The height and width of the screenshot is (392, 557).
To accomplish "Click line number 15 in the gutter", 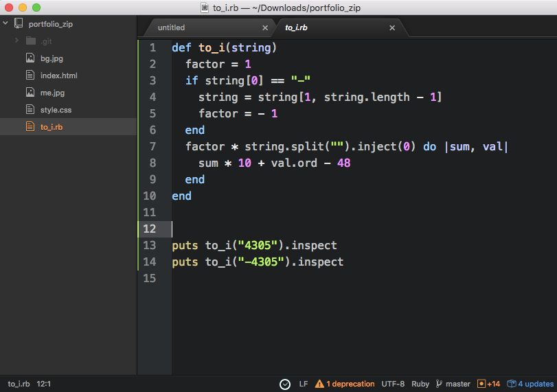I will tap(150, 278).
